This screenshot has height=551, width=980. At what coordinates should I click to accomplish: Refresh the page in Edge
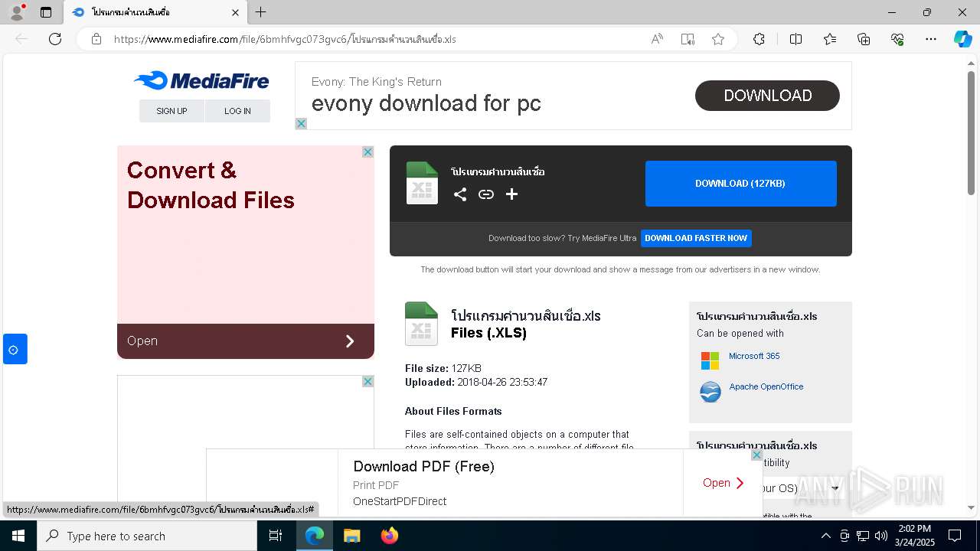[55, 39]
